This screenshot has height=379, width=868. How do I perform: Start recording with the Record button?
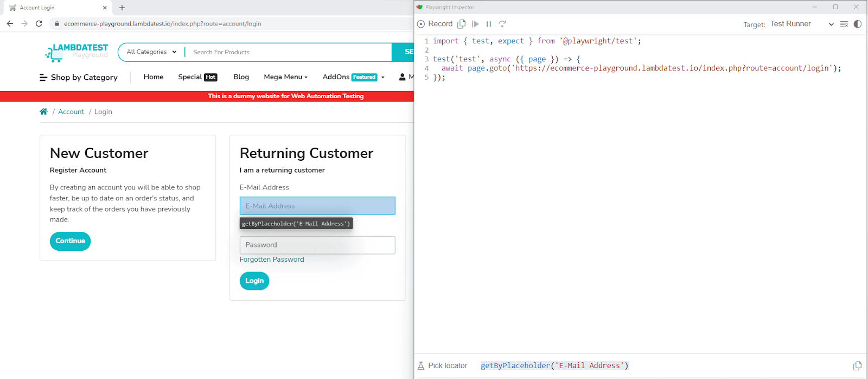tap(435, 24)
